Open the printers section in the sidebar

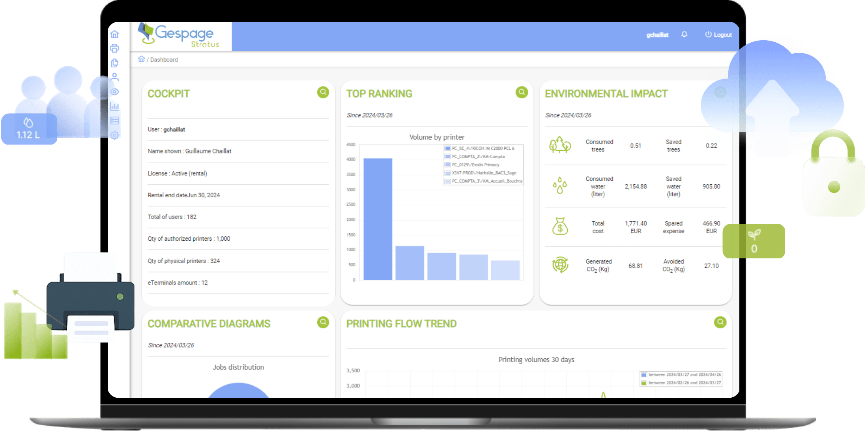pos(114,49)
